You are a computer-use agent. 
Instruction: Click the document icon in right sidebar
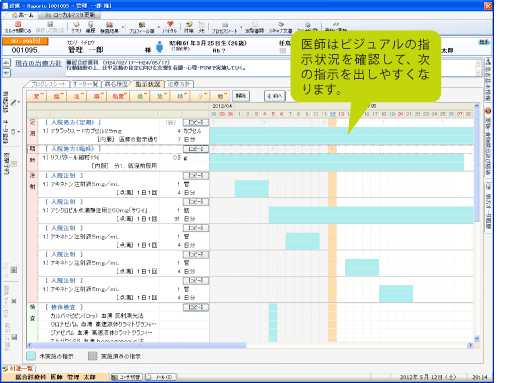click(488, 187)
